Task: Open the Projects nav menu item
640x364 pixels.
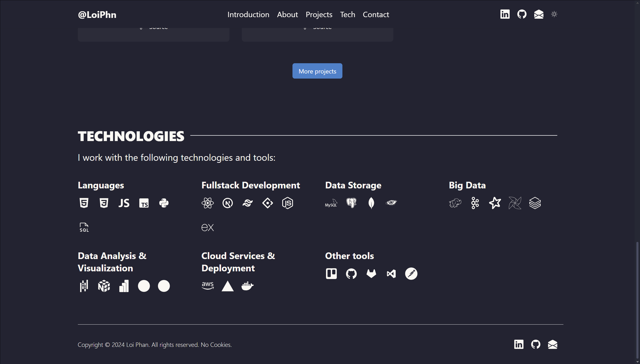Action: (x=319, y=15)
